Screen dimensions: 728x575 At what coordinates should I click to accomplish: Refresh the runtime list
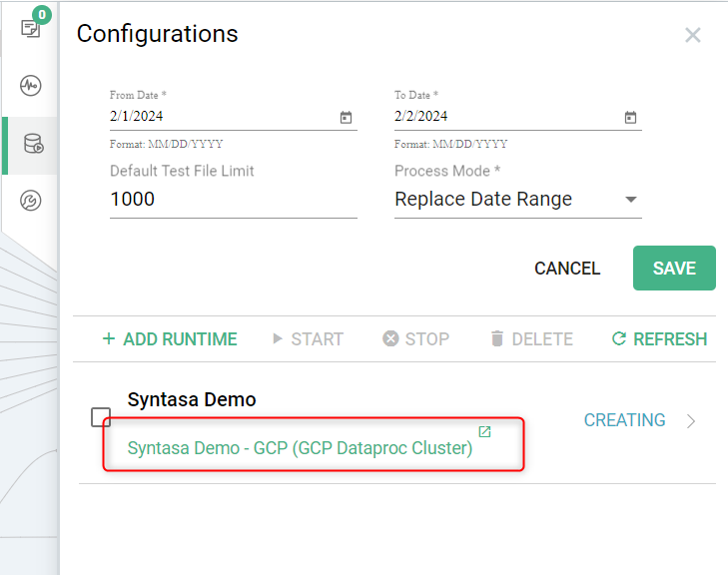coord(659,339)
